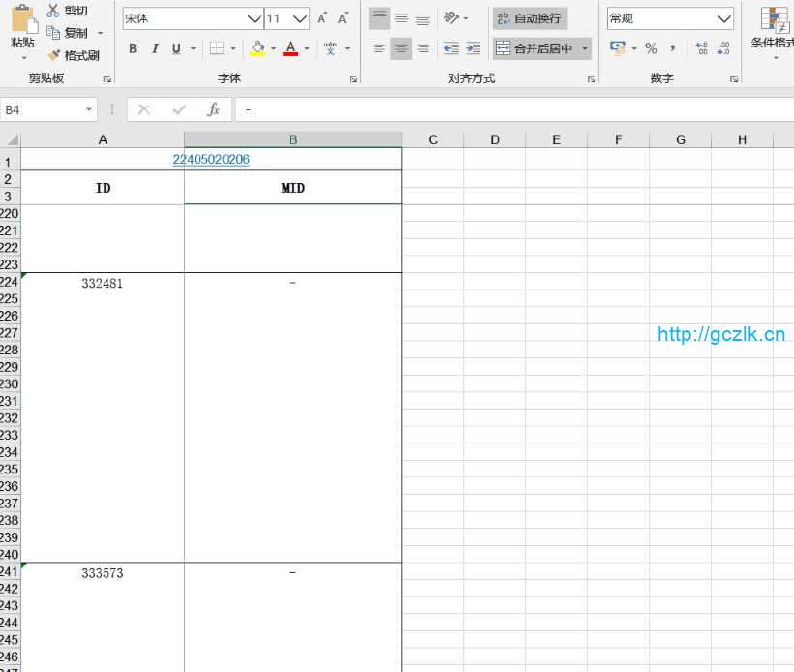The width and height of the screenshot is (794, 672).
Task: Click the Insert Function fx icon
Action: pos(214,110)
